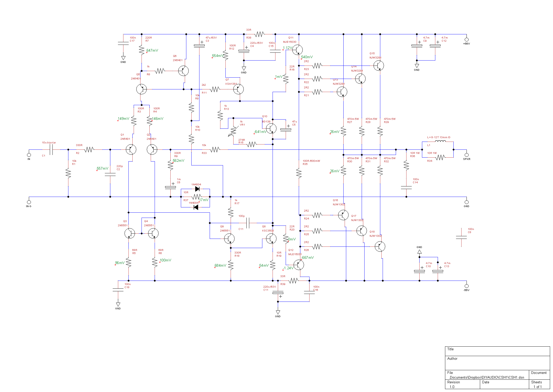
Task: Click the Q9 2N5551 transistor symbol
Action: point(229,239)
